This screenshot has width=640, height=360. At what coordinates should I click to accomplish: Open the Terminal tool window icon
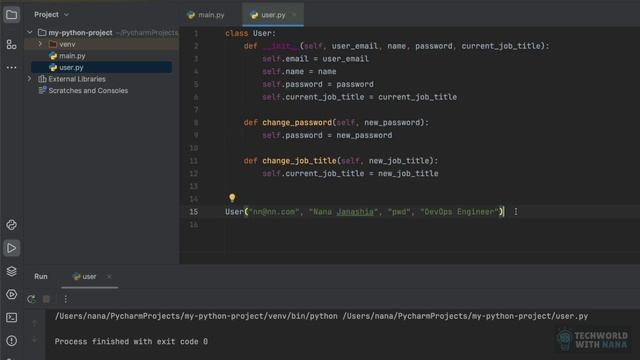pos(11,317)
